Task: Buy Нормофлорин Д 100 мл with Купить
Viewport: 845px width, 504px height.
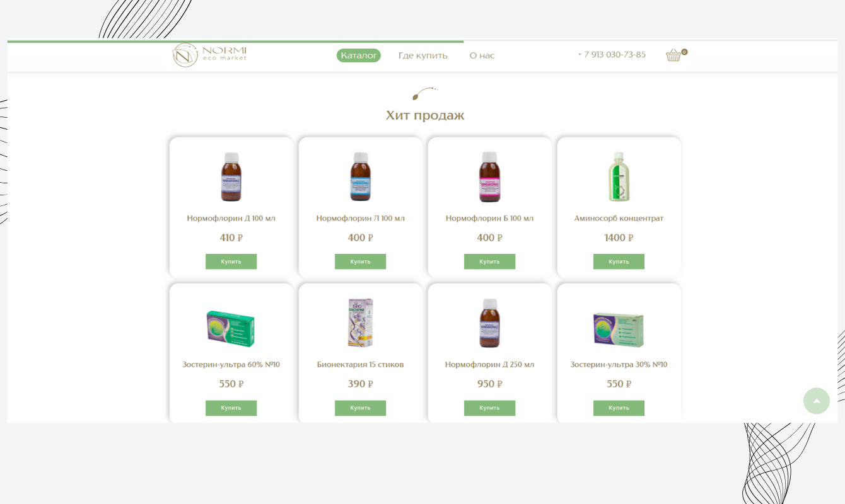Action: (231, 261)
